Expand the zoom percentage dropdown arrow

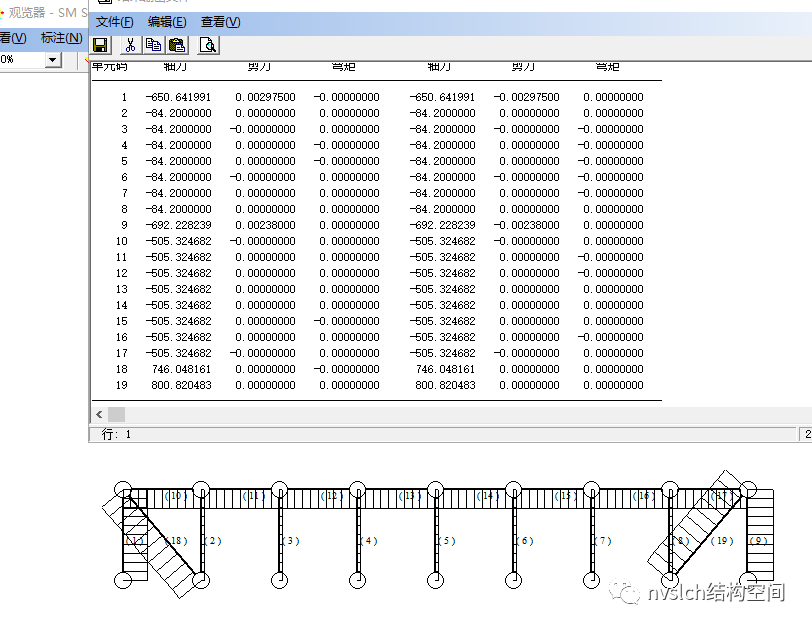pos(52,60)
